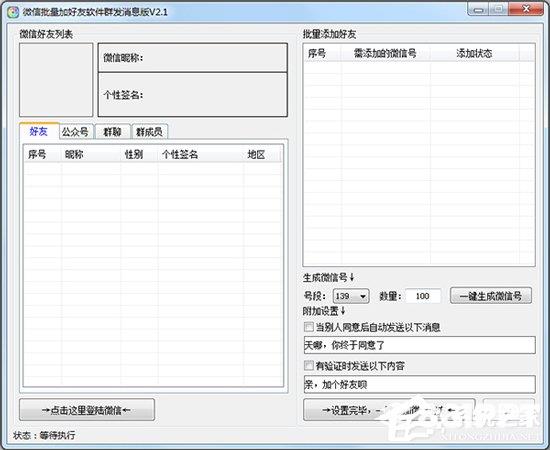
Task: Click the app icon in the title bar
Action: click(x=13, y=12)
